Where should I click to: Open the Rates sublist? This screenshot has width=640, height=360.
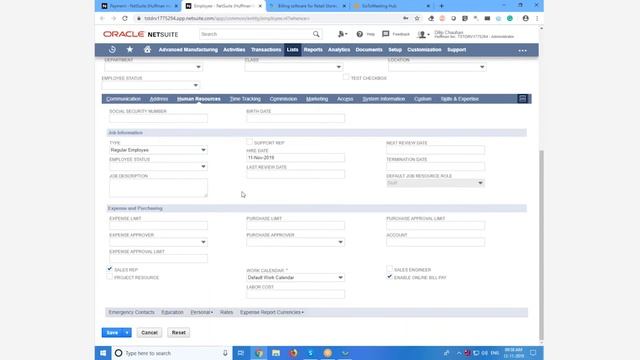pos(227,312)
